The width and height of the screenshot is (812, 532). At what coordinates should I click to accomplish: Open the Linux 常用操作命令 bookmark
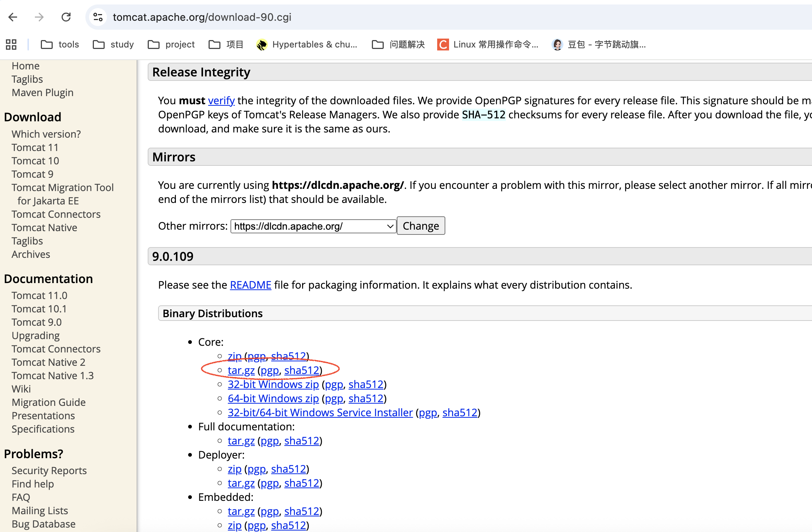[488, 45]
